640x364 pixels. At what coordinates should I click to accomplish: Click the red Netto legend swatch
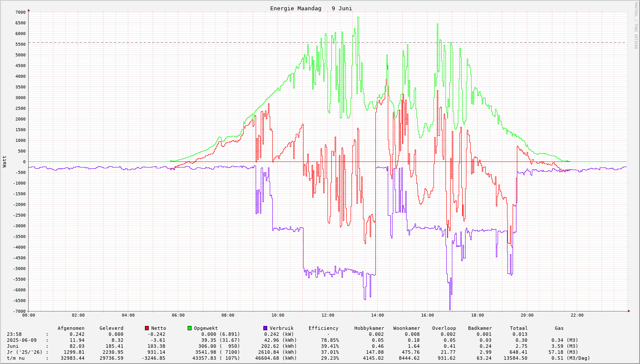point(147,328)
